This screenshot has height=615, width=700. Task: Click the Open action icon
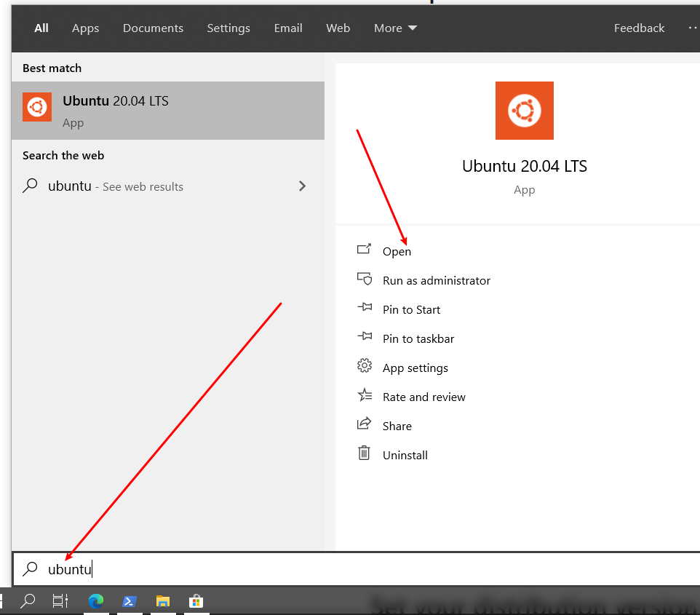pos(364,249)
